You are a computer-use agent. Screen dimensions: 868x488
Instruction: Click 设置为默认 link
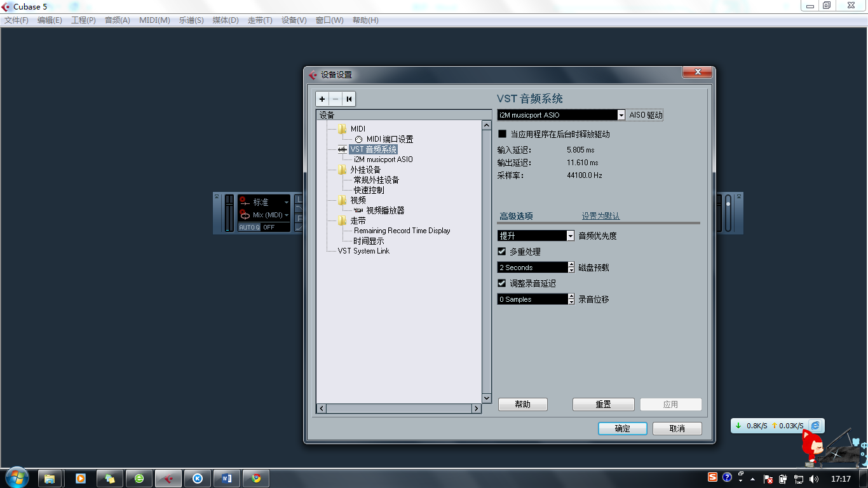(600, 217)
